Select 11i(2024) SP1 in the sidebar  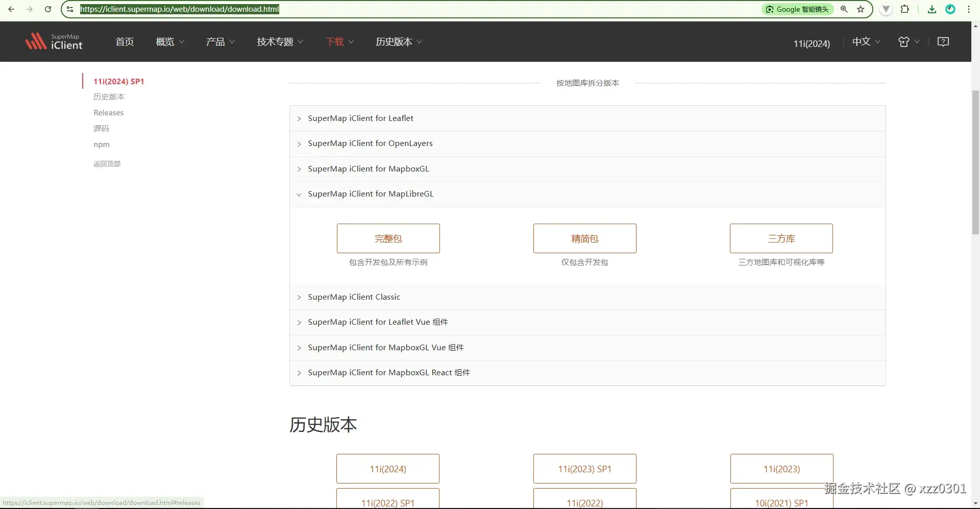coord(118,81)
